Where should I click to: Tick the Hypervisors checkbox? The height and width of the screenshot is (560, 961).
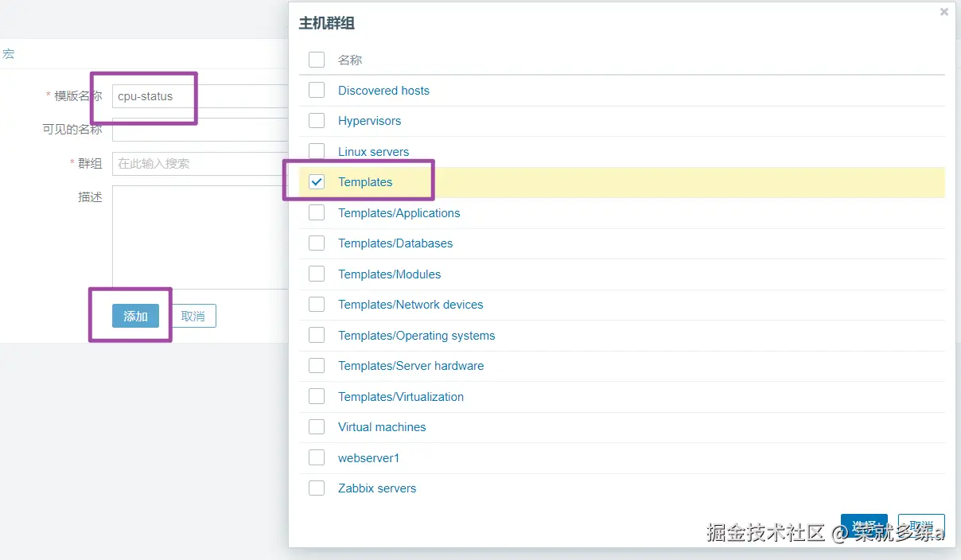tap(317, 121)
